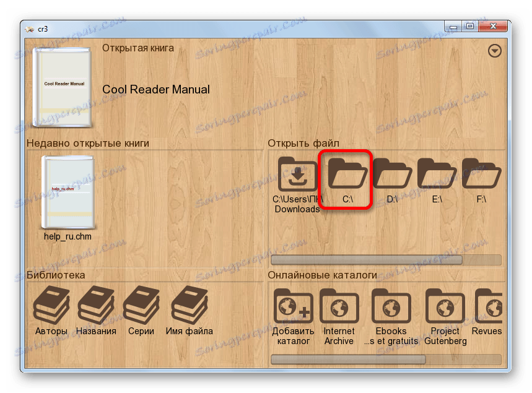Viewport: 532px width, 393px height.
Task: Open the Project Gutenberg catalog
Action: click(445, 306)
